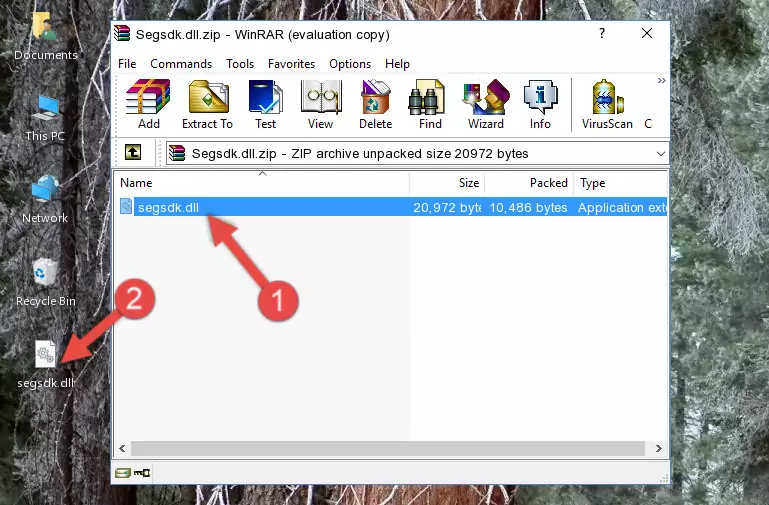Run VirusScan on the archive
Image resolution: width=769 pixels, height=505 pixels.
pos(607,104)
